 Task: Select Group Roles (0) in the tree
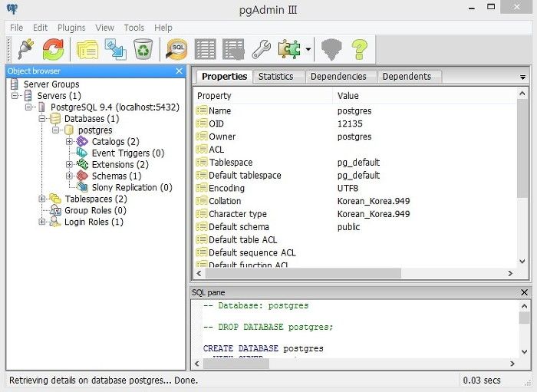pyautogui.click(x=95, y=210)
